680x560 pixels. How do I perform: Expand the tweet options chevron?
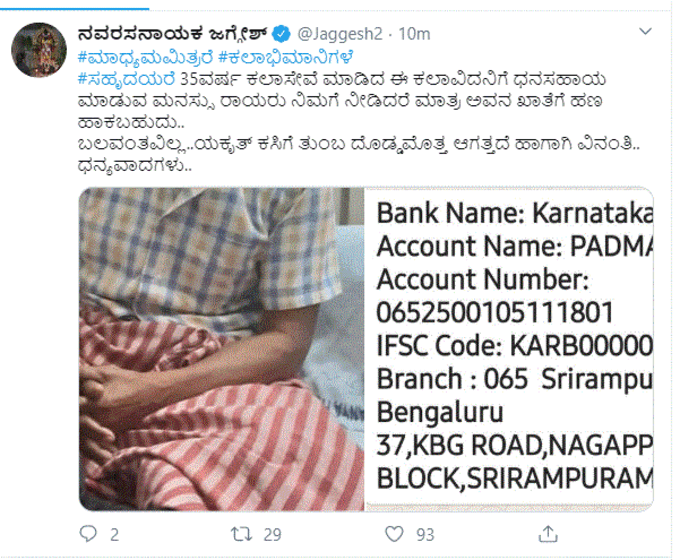click(x=645, y=31)
